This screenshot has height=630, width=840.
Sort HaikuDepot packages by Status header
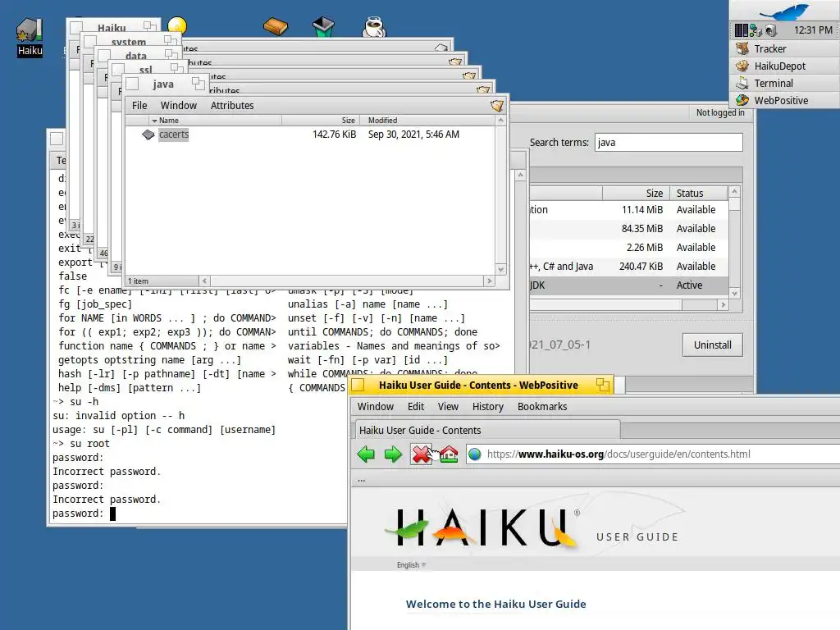point(699,194)
